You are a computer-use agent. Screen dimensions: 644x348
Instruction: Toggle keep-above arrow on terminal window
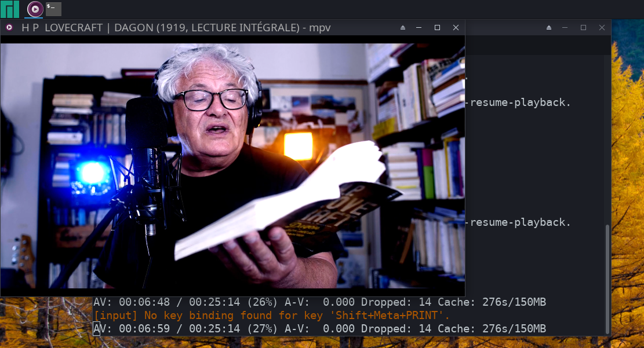click(x=549, y=28)
